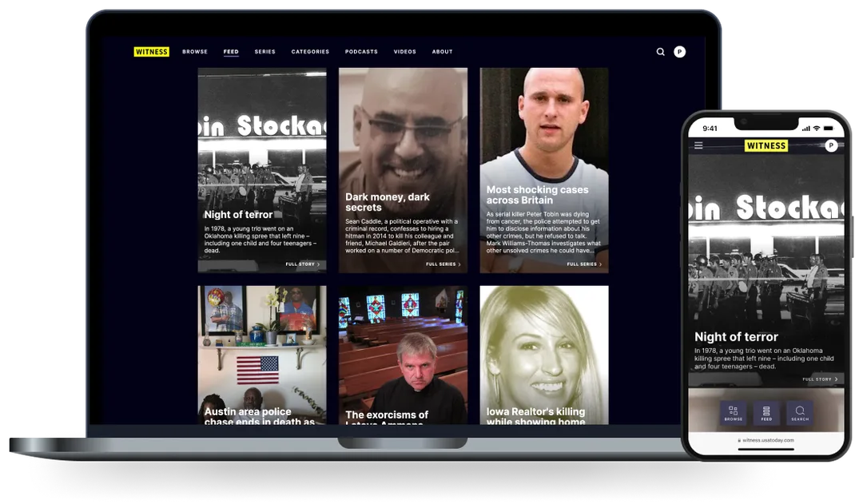863x504 pixels.
Task: Click the Dark money, dark secrets headline
Action: click(388, 202)
